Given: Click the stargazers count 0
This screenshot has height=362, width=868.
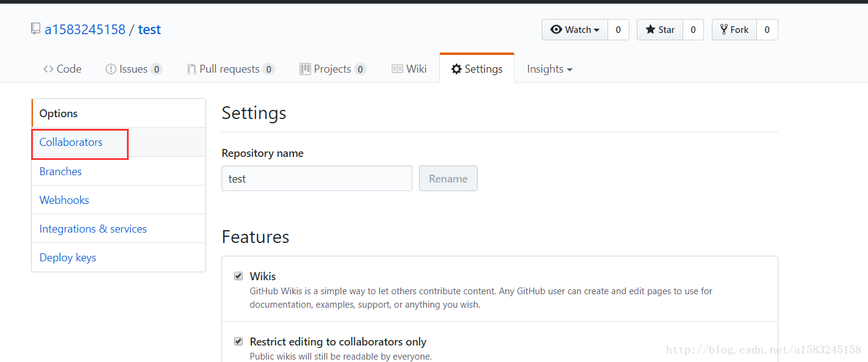Looking at the screenshot, I should tap(693, 29).
